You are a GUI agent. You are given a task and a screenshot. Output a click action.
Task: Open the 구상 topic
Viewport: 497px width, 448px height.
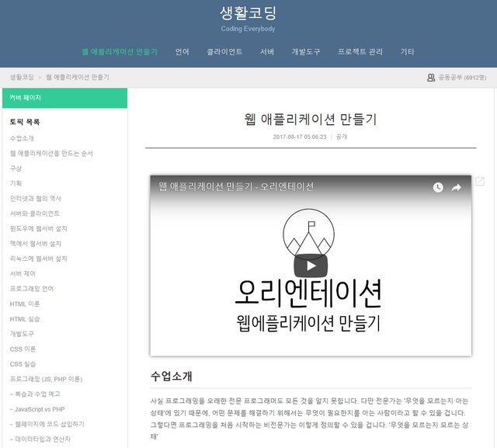pyautogui.click(x=16, y=168)
